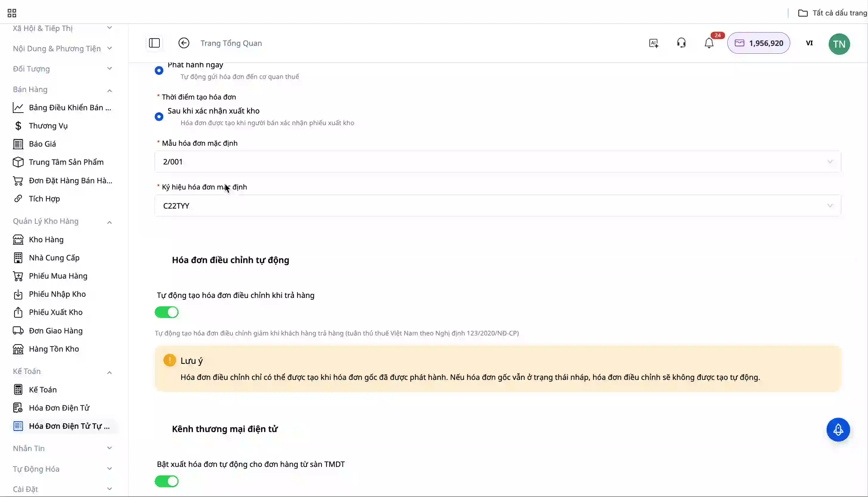Click the back arrow icon

[x=184, y=43]
